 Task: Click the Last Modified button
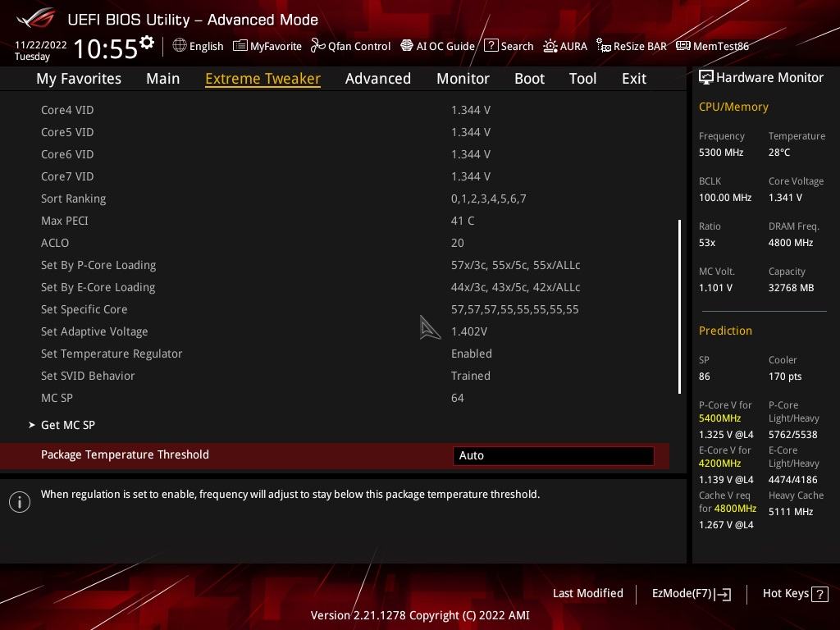pos(587,593)
